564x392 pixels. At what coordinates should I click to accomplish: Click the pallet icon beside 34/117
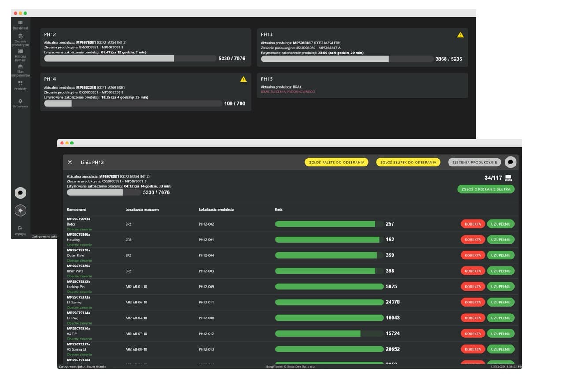(508, 178)
